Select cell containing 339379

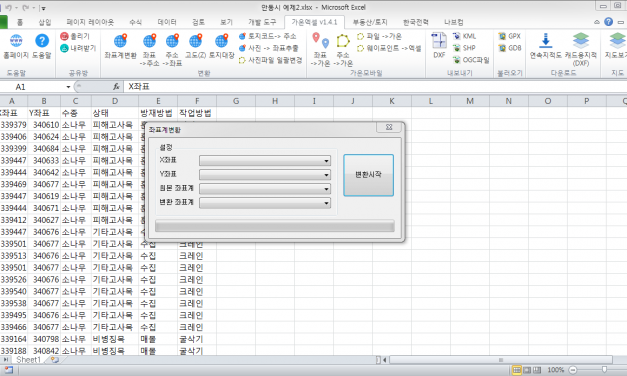pos(14,125)
